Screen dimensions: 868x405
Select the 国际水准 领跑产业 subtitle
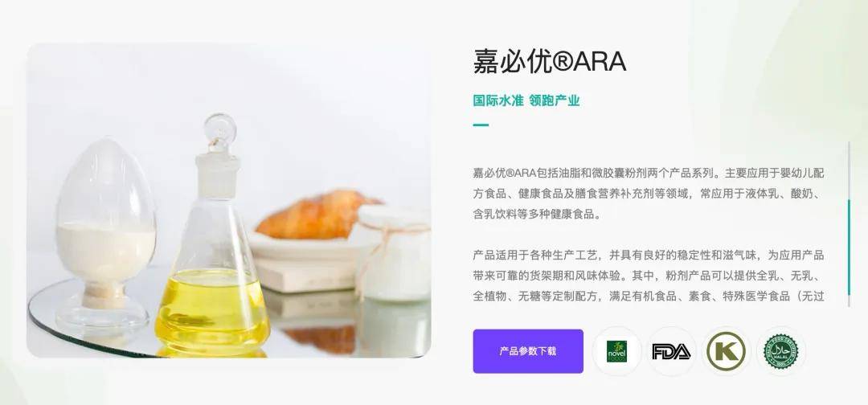coord(526,100)
